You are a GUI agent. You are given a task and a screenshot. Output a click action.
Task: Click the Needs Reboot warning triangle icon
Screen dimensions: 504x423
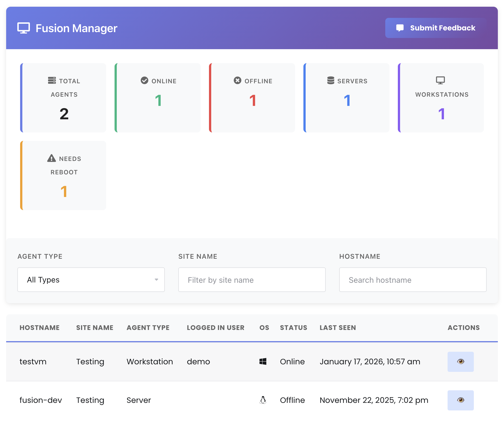pos(51,158)
